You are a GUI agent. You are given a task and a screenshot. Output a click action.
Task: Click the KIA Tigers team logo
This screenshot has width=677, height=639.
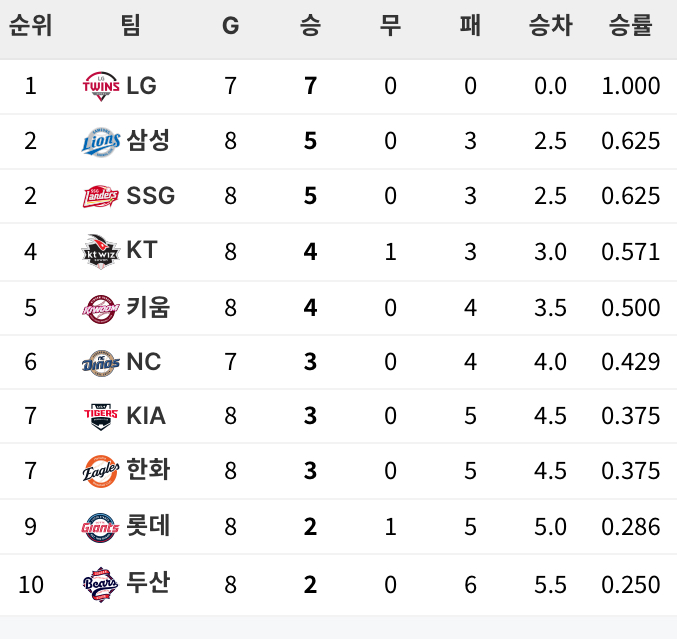[101, 417]
